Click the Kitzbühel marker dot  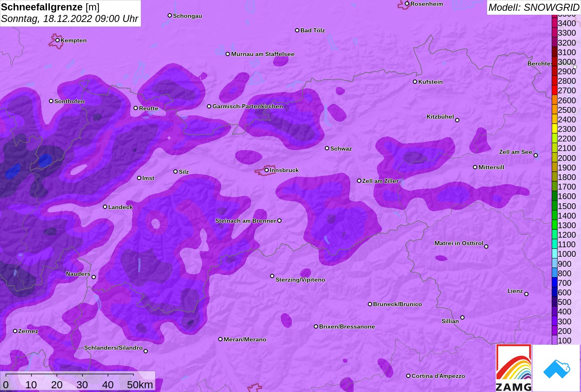(457, 120)
